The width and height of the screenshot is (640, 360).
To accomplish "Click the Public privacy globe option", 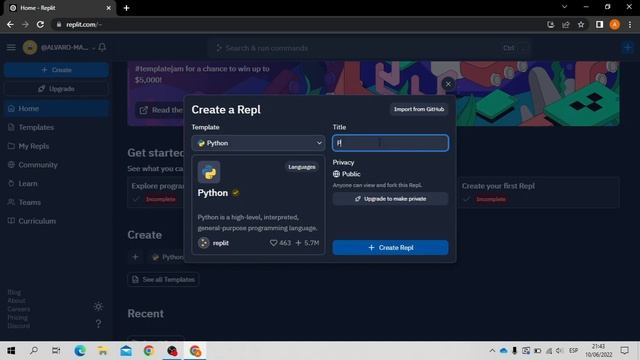I will tap(347, 174).
